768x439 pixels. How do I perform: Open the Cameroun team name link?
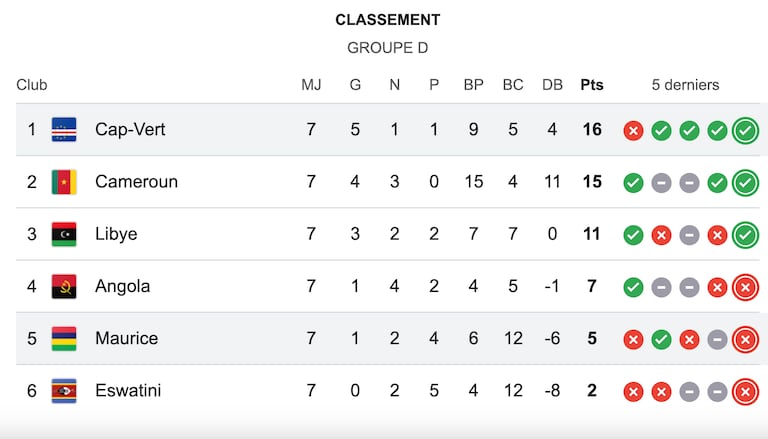click(x=136, y=182)
